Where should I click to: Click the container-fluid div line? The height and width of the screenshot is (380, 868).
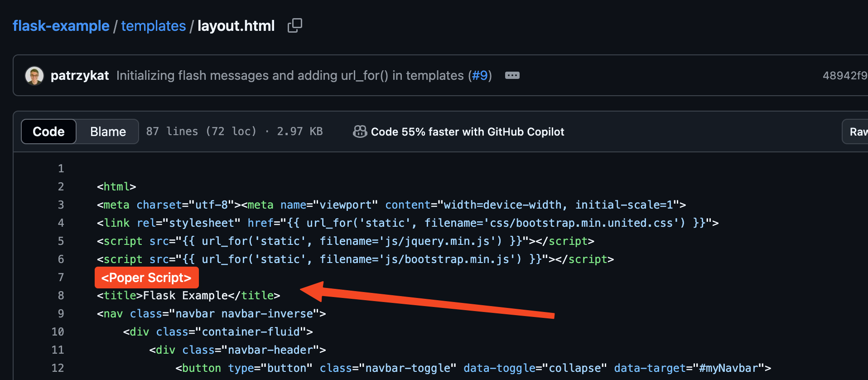pyautogui.click(x=218, y=332)
